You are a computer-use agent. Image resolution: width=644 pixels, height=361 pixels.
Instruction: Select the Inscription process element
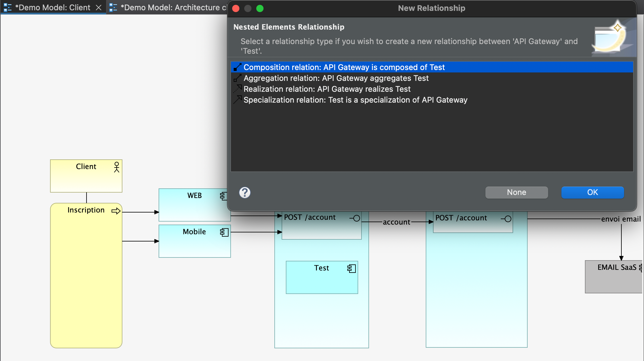click(86, 275)
